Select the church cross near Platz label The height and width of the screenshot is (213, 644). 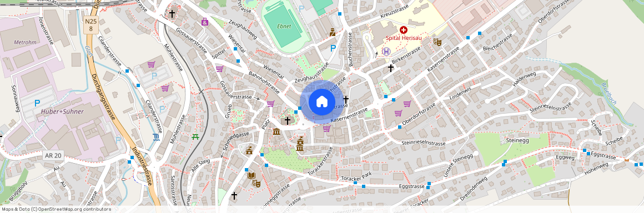point(288,121)
